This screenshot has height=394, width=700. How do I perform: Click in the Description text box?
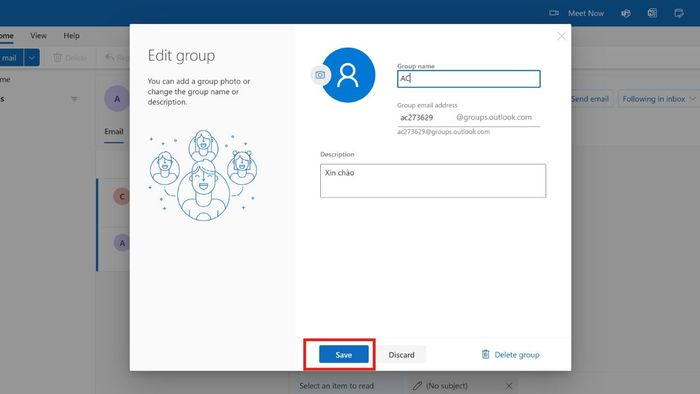(433, 181)
